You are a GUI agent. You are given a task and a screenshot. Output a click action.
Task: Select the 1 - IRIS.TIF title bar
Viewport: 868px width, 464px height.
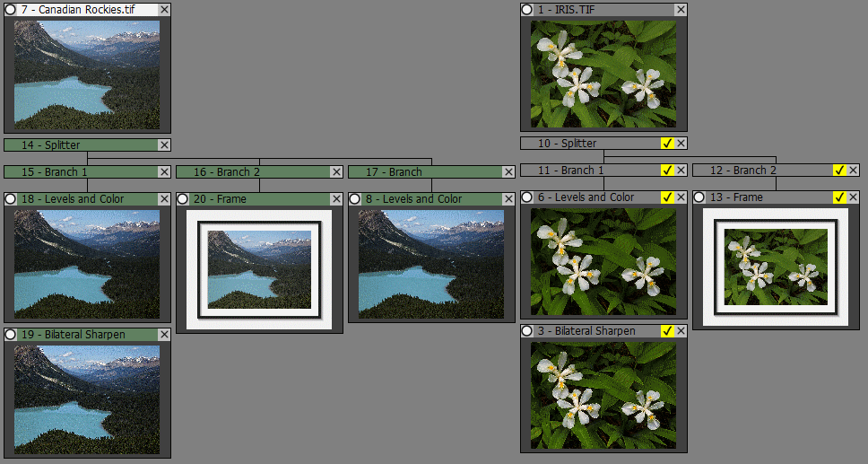pos(603,10)
